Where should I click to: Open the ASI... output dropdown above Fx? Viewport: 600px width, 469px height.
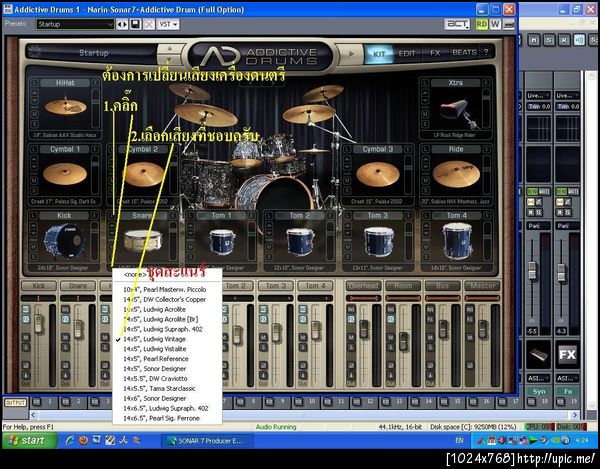point(567,378)
